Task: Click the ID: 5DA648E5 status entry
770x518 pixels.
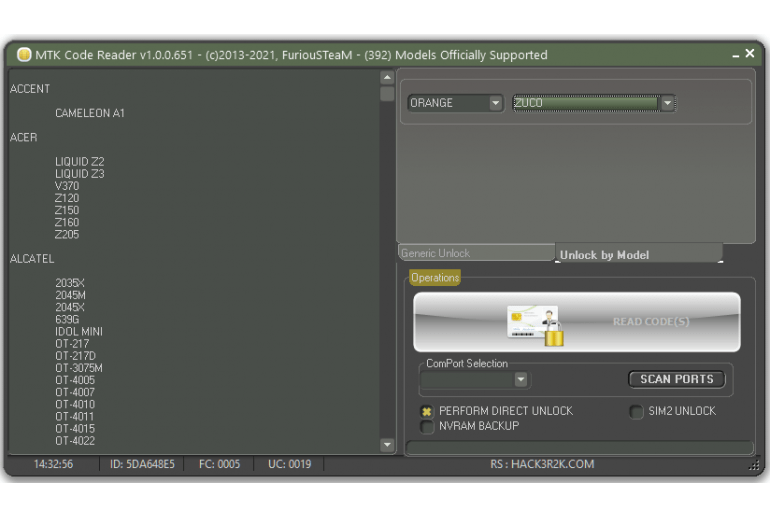Action: 142,464
